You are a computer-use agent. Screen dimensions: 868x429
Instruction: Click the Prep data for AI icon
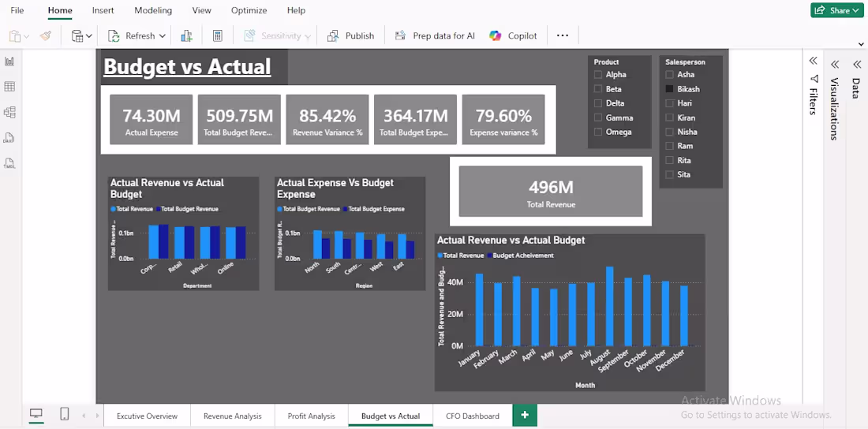[x=400, y=36]
